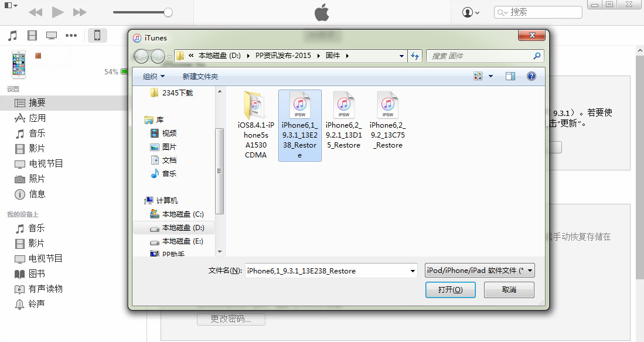
Task: Open the Music library icon in toolbar
Action: tap(13, 36)
